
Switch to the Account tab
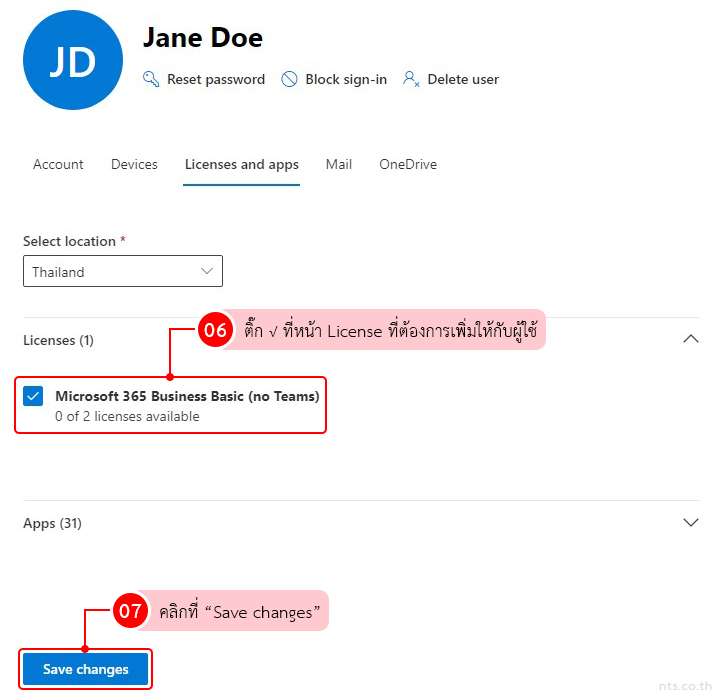(58, 164)
